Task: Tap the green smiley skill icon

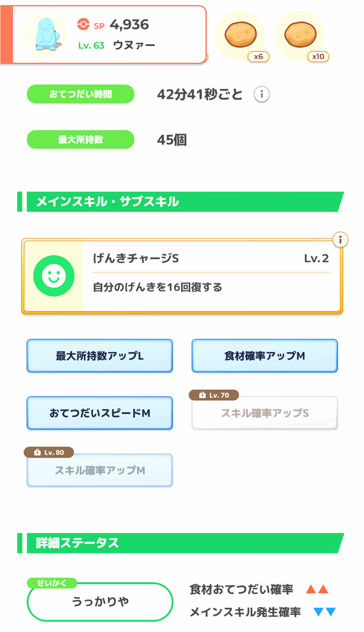Action: tap(54, 276)
